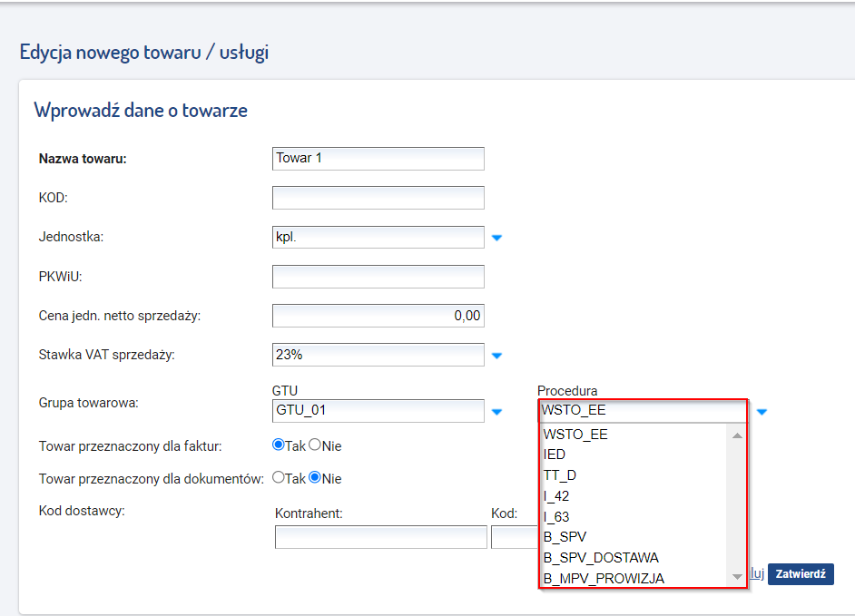Click the Procedura list scroll-up arrow
This screenshot has width=855, height=616.
tap(737, 435)
